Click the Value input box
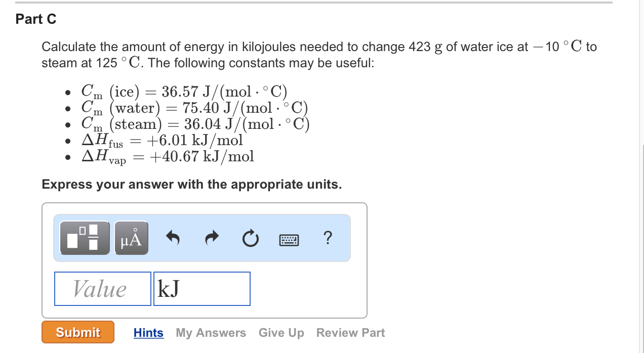The image size is (644, 353). point(102,288)
